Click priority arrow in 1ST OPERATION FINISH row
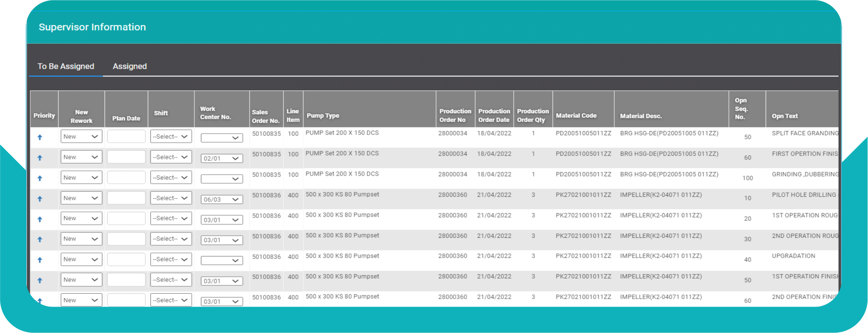 click(40, 280)
